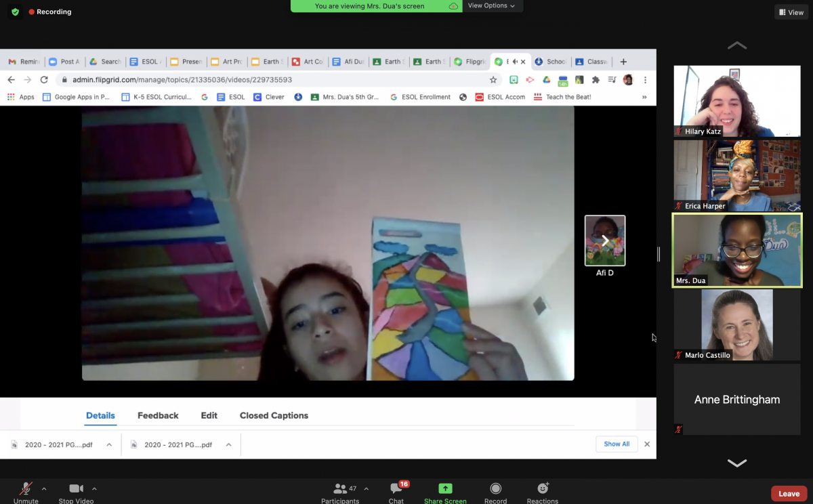The width and height of the screenshot is (813, 504).
Task: Mute audio using the microphone icon
Action: click(26, 489)
